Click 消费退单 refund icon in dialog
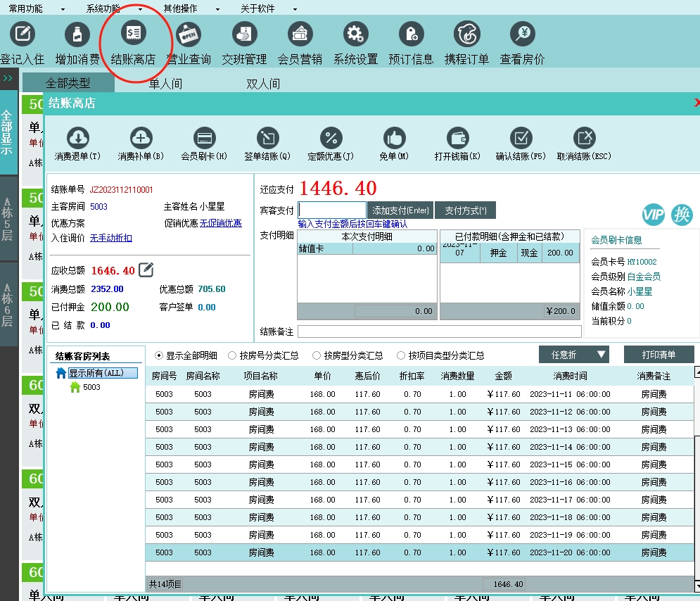 pyautogui.click(x=77, y=139)
